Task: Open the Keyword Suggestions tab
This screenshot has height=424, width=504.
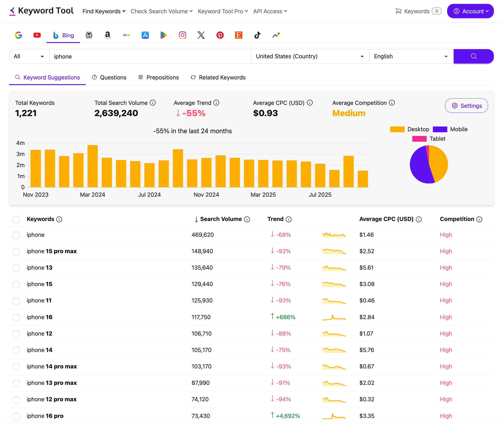Action: (47, 77)
